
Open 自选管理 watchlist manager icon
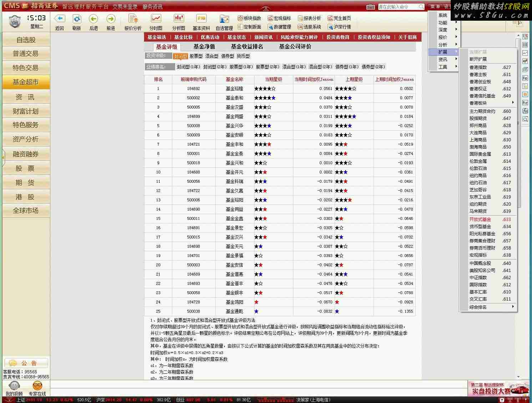[224, 19]
